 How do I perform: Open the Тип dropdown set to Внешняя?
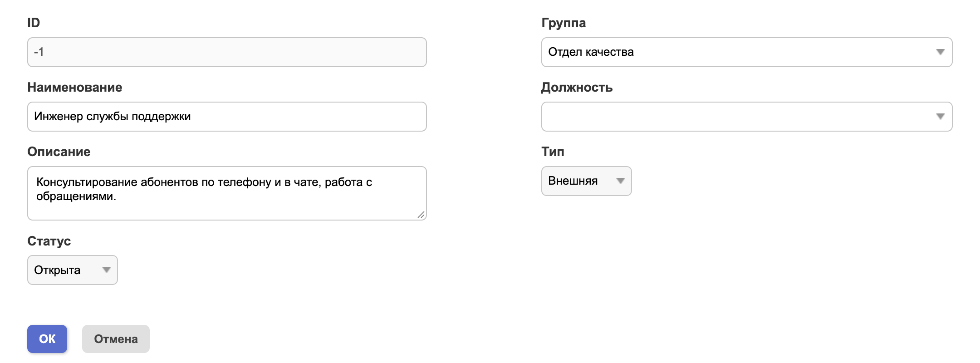pyautogui.click(x=586, y=181)
